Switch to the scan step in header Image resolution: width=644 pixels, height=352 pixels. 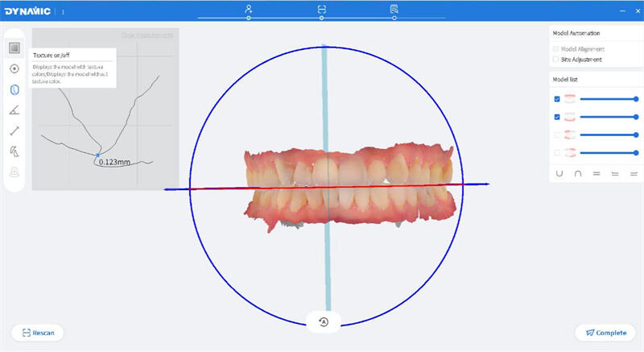(321, 10)
